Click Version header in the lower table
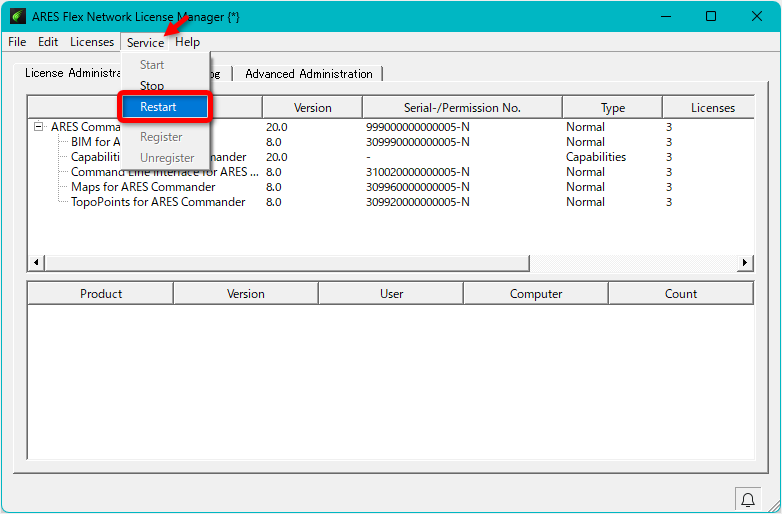This screenshot has height=514, width=782. pos(245,294)
